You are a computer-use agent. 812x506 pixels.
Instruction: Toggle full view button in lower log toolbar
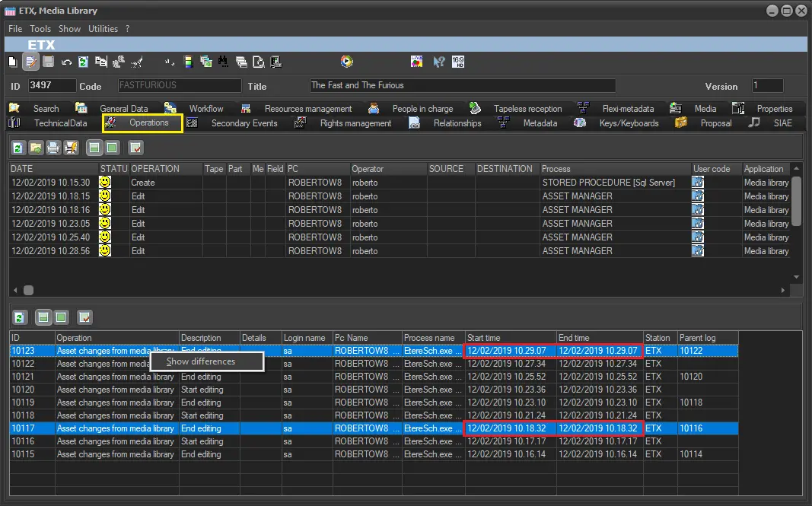tap(61, 317)
